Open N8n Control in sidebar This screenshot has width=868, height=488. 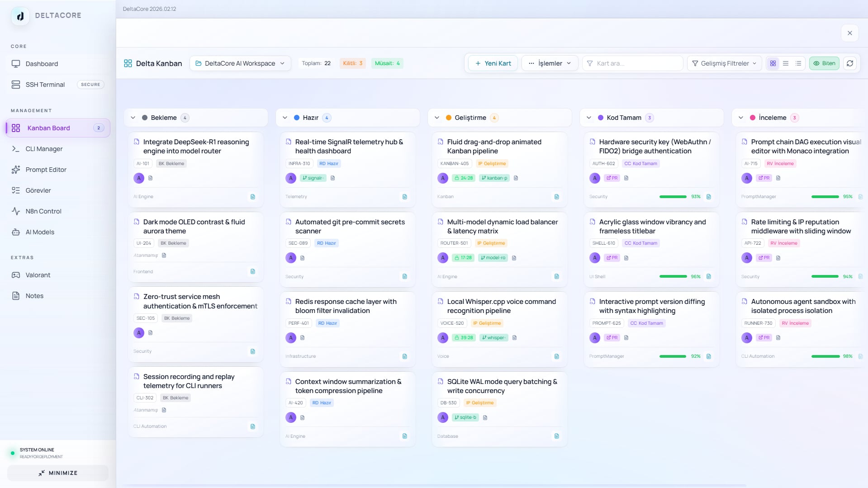[57, 211]
